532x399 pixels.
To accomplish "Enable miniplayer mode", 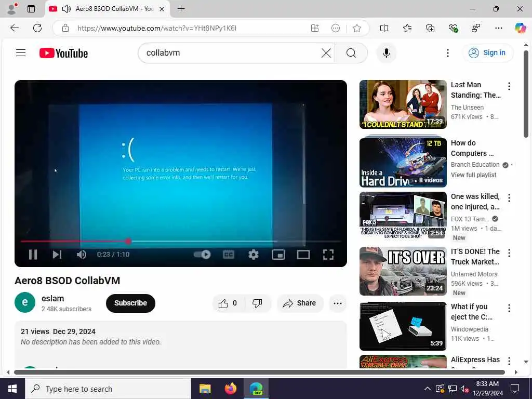I will pyautogui.click(x=278, y=255).
